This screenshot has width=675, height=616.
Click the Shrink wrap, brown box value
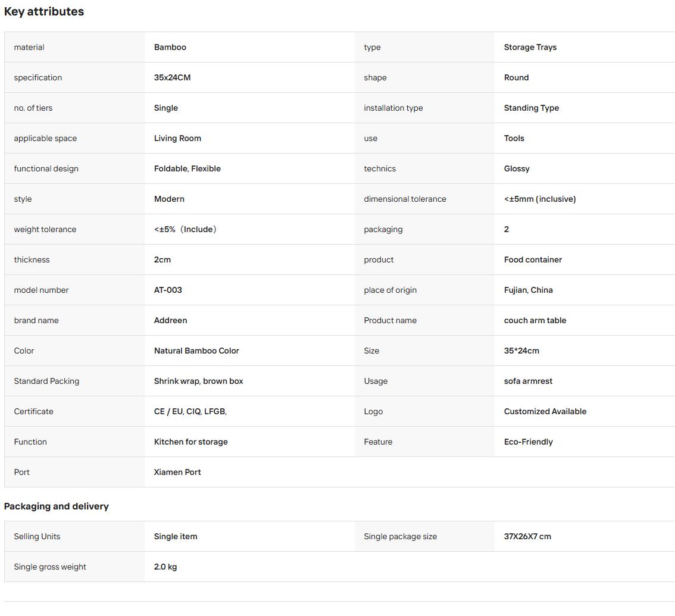click(198, 381)
